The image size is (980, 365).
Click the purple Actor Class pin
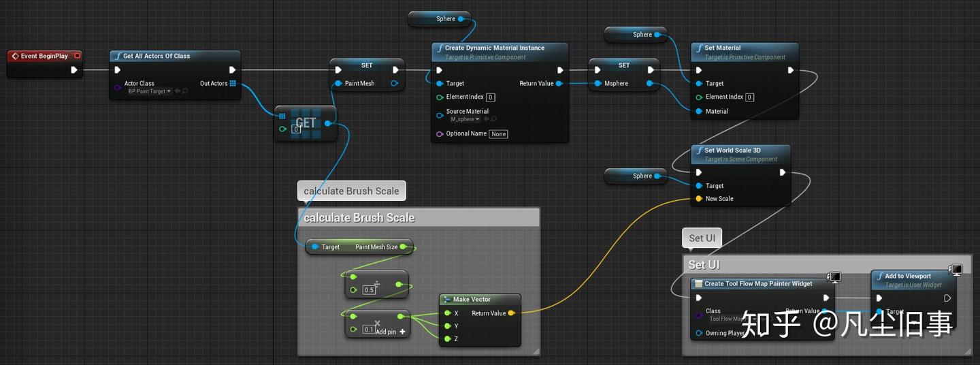(x=117, y=87)
